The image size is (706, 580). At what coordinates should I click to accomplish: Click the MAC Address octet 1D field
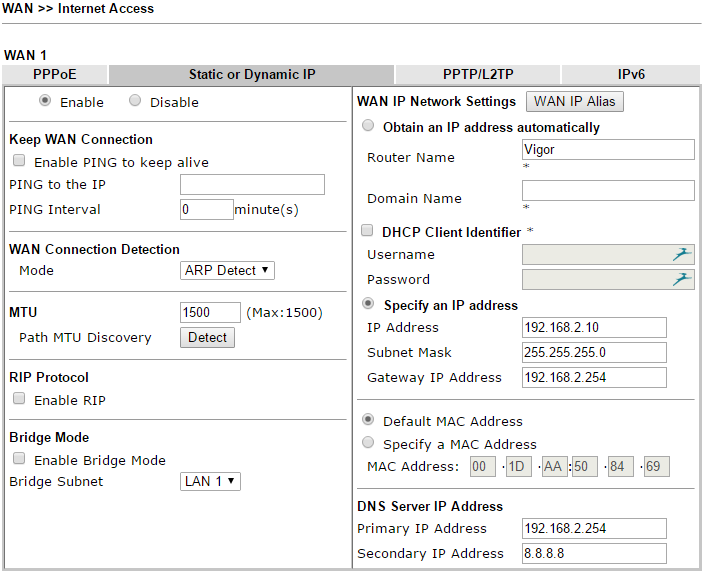519,467
